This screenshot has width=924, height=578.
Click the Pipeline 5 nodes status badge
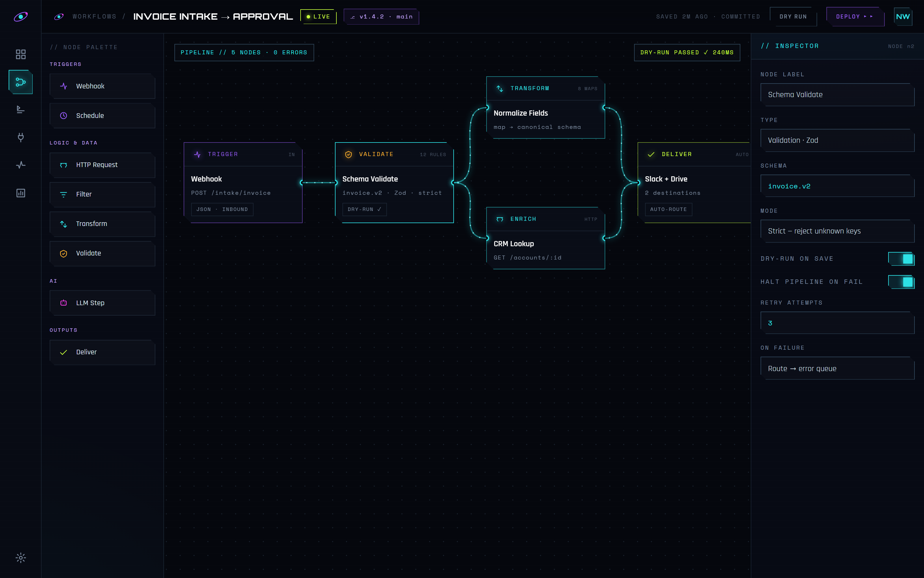tap(244, 52)
